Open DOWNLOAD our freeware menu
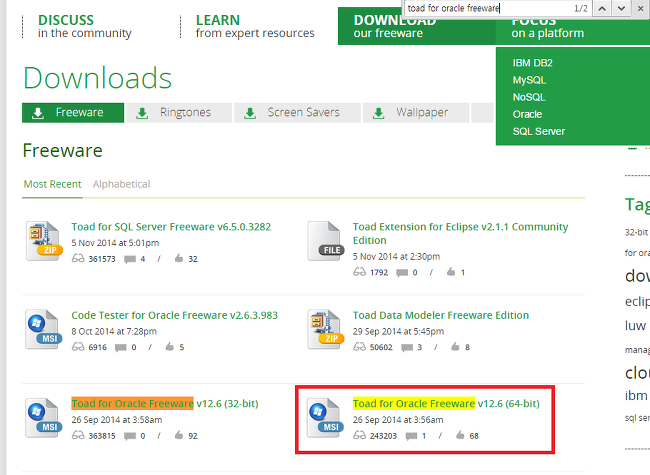650x475 pixels. tap(417, 26)
